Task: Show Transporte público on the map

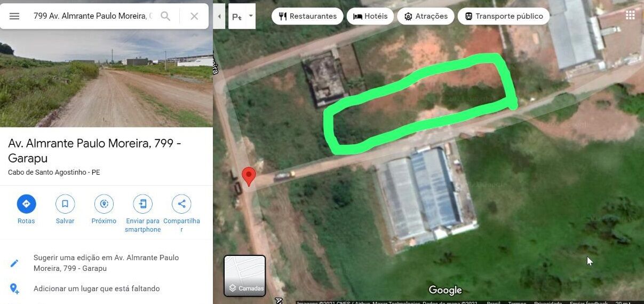Action: (504, 16)
